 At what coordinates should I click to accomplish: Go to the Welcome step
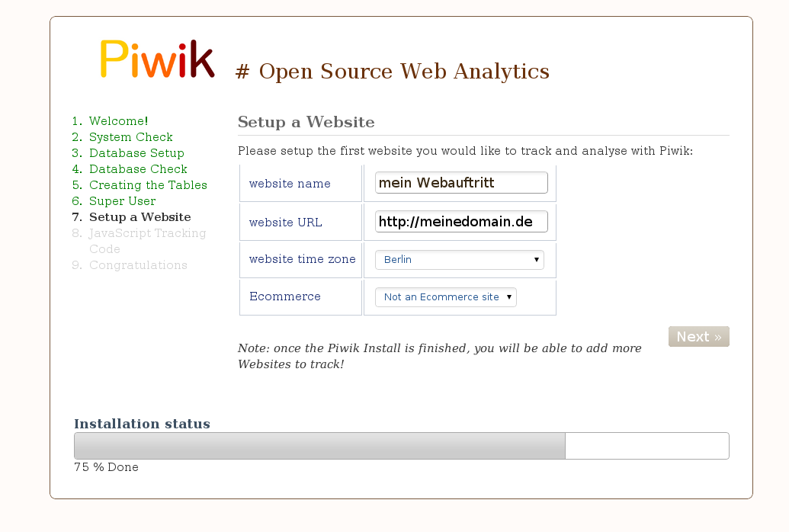click(x=118, y=121)
